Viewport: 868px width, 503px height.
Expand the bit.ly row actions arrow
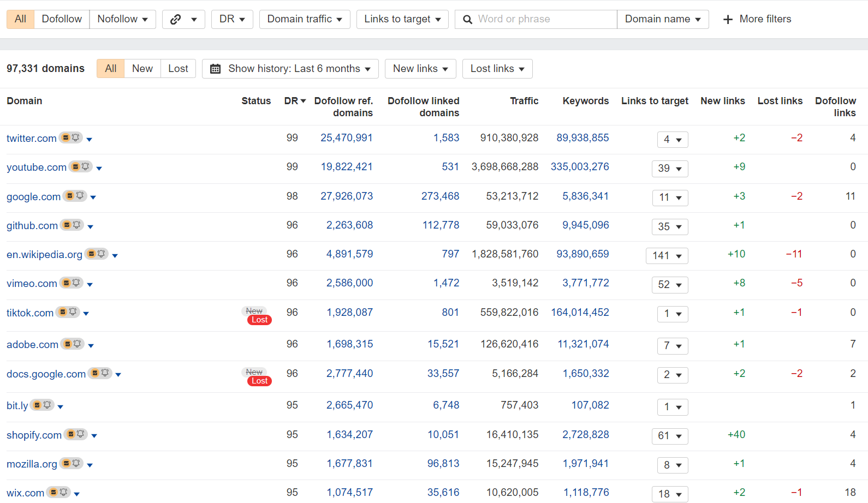[61, 407]
